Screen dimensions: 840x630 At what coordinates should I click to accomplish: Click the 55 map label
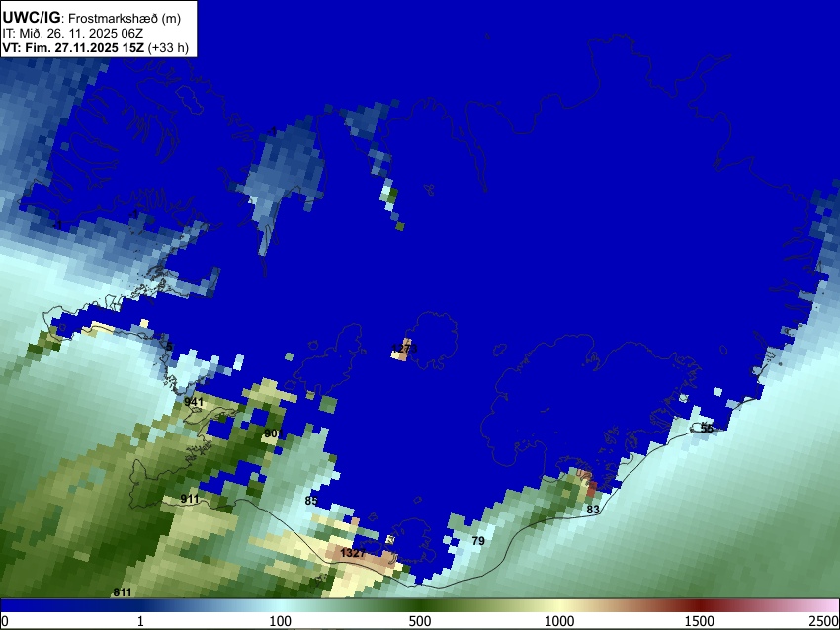(x=708, y=429)
